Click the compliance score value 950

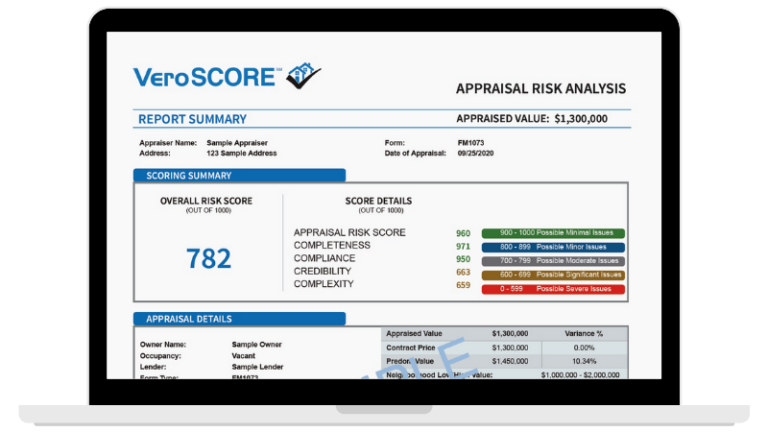pos(463,259)
